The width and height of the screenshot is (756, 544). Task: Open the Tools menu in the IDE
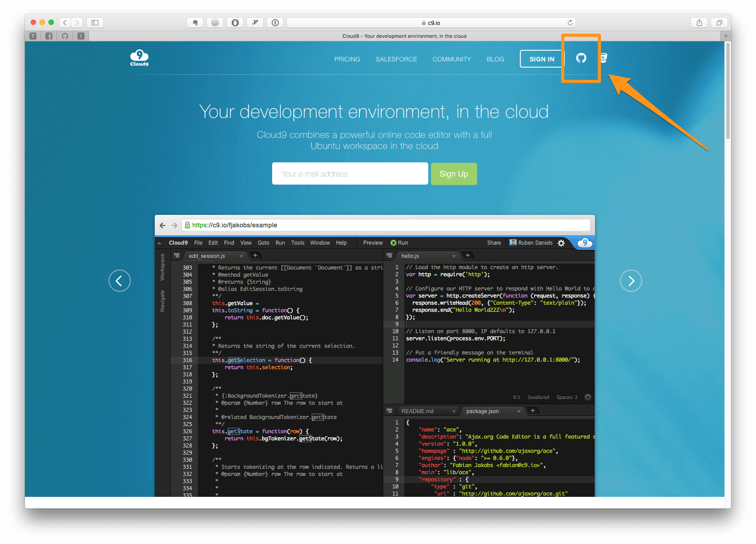click(298, 243)
